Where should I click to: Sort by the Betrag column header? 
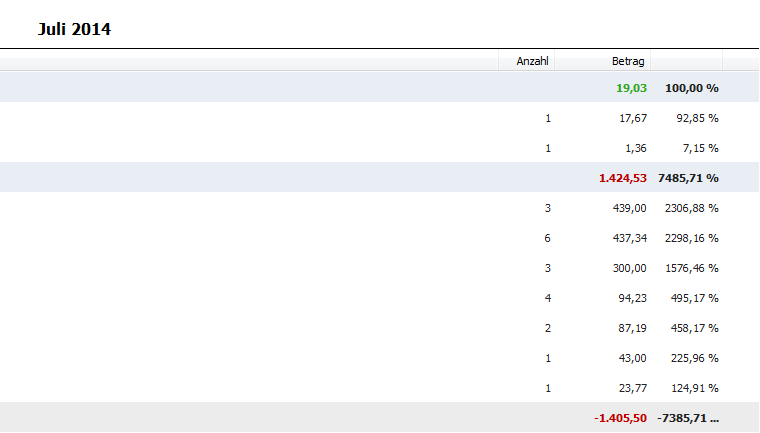coord(602,61)
